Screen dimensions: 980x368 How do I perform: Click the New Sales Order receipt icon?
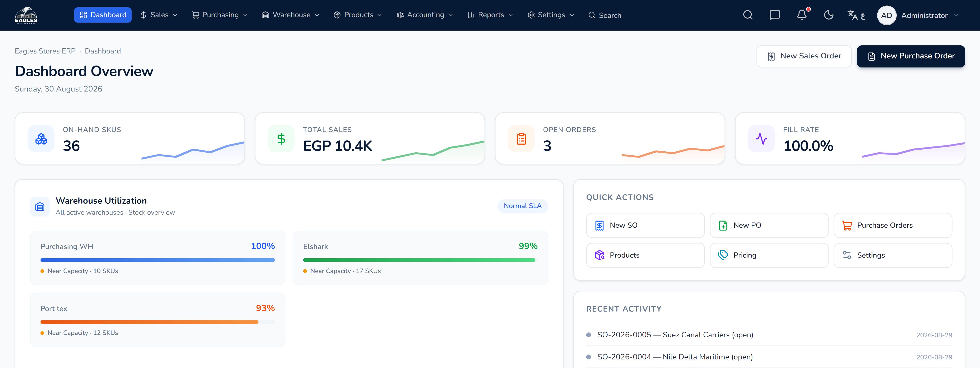coord(771,56)
